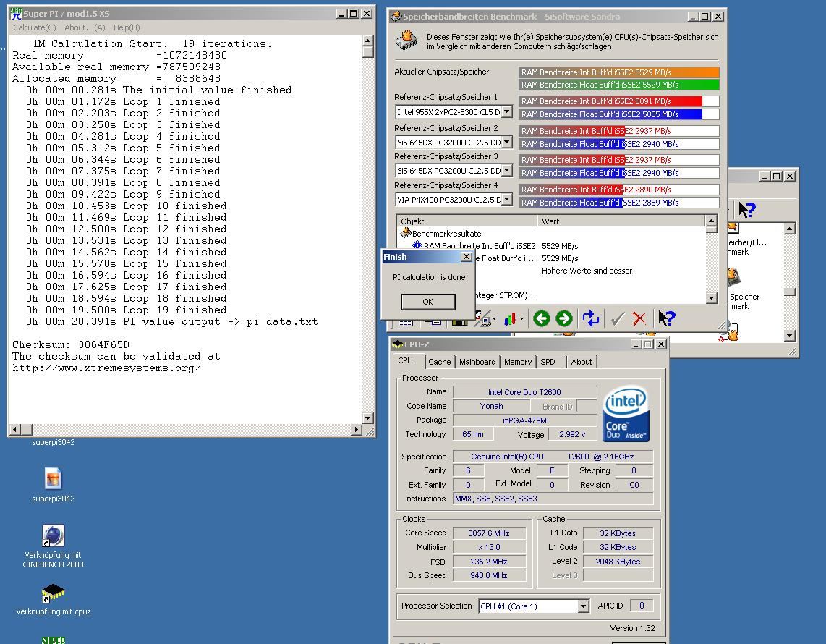Image resolution: width=826 pixels, height=644 pixels.
Task: Click the orange RAM Bandbreite Int bar
Action: pyautogui.click(x=618, y=72)
